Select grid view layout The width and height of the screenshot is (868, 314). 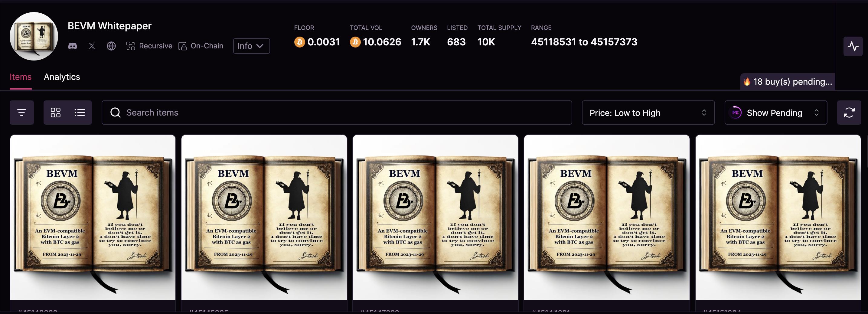point(56,113)
